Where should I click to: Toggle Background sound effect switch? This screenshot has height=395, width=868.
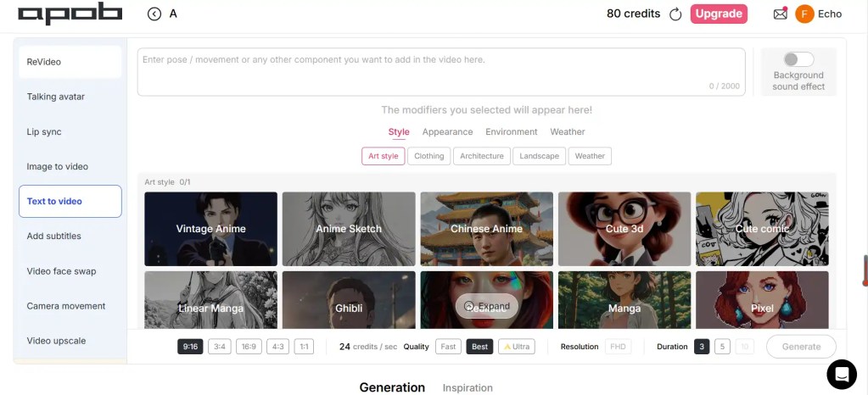[x=798, y=59]
